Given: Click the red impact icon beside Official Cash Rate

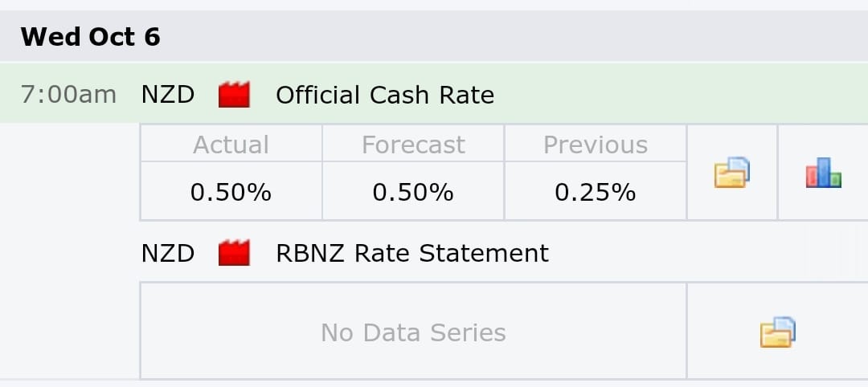Looking at the screenshot, I should [x=234, y=95].
